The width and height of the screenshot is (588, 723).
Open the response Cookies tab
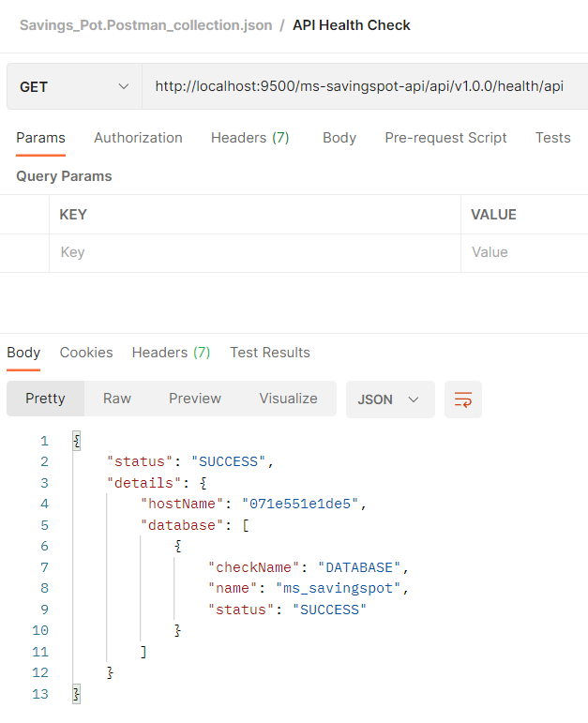click(86, 353)
